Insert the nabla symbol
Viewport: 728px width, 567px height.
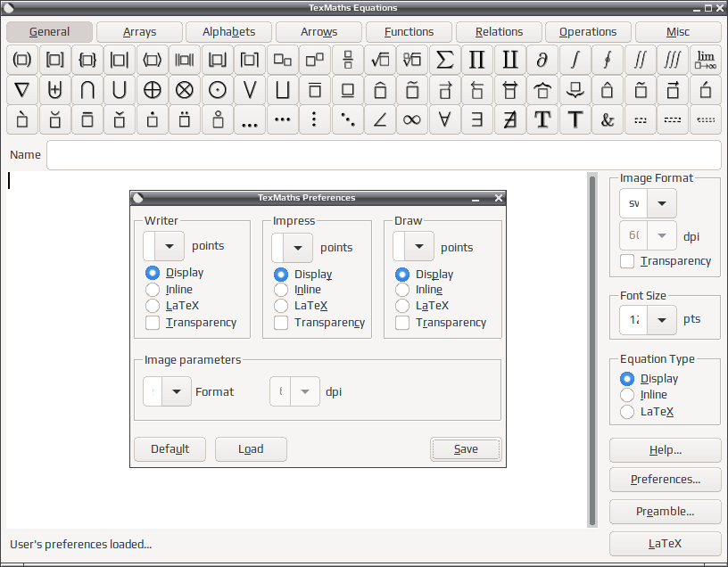pos(21,90)
